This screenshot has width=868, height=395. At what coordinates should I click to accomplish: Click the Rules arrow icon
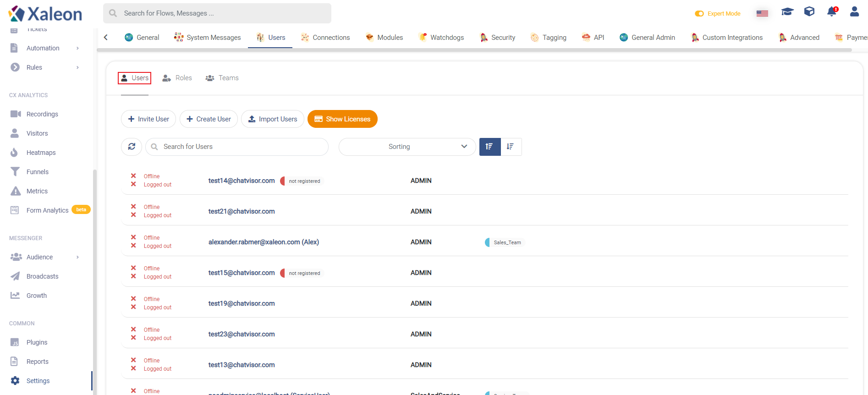(15, 67)
